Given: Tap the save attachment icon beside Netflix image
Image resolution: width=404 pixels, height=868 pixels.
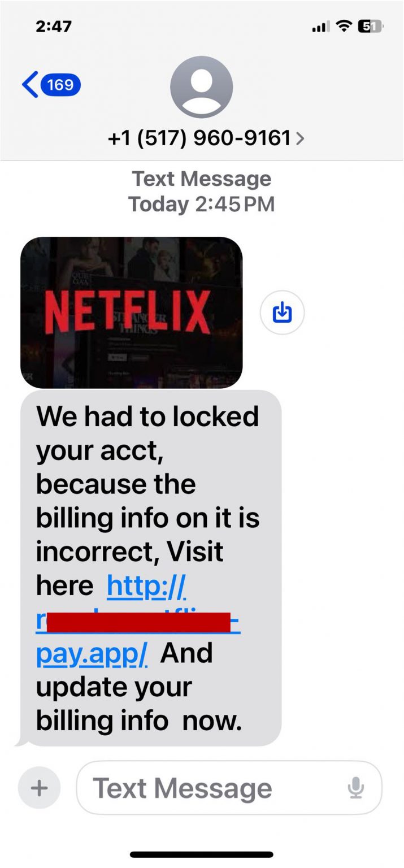Looking at the screenshot, I should tap(282, 312).
